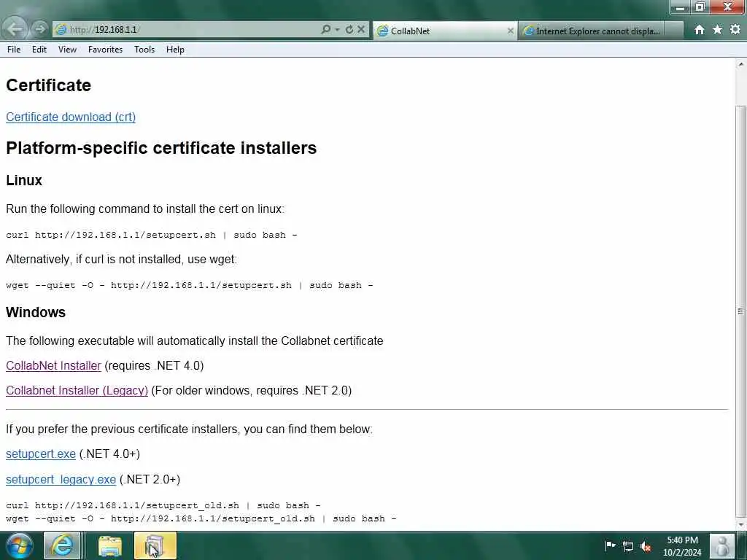Image resolution: width=747 pixels, height=560 pixels.
Task: Open the Edit menu
Action: [39, 50]
